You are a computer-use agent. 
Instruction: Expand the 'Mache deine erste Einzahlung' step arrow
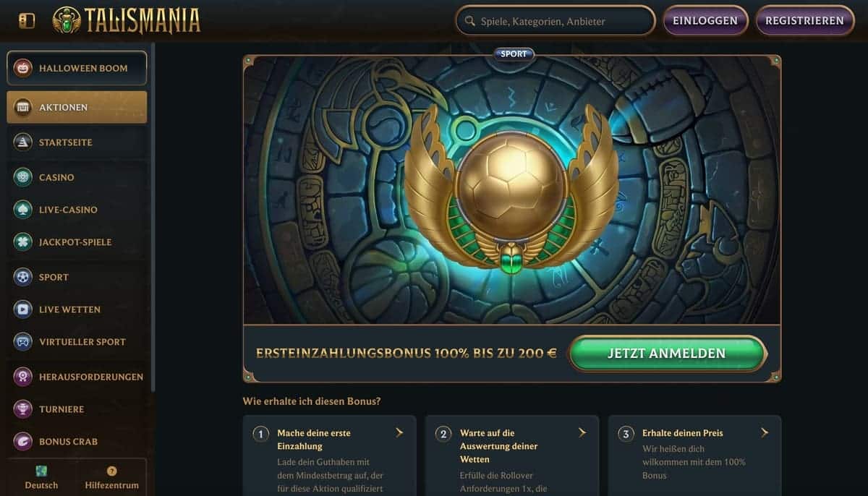point(399,432)
